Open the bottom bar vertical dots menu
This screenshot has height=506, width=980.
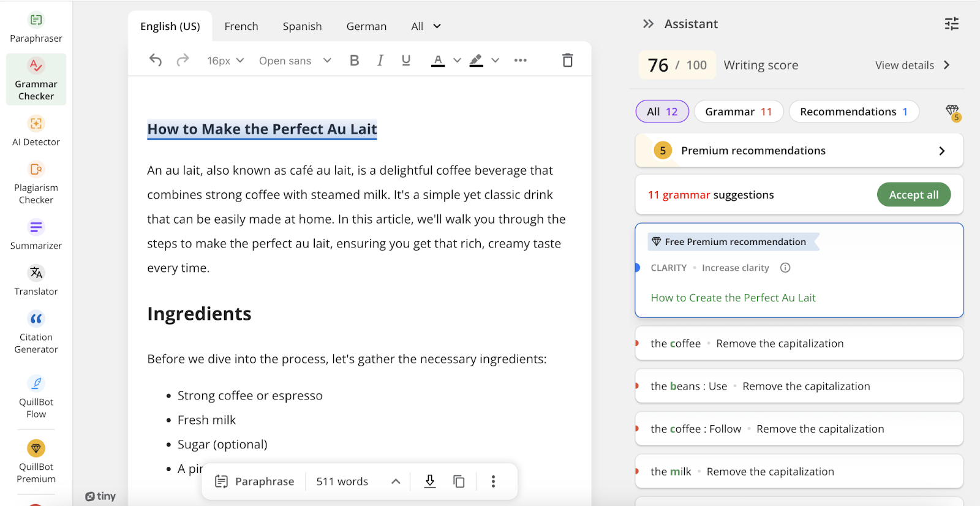click(x=493, y=481)
